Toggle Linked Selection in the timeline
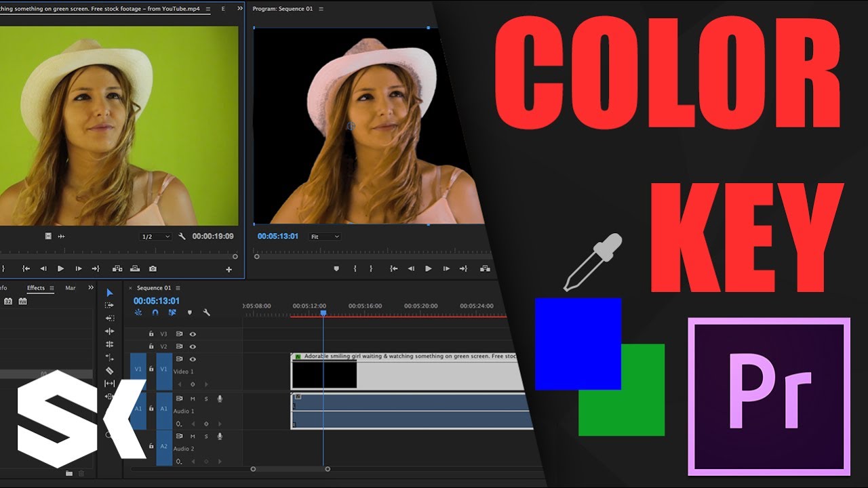This screenshot has width=868, height=488. [x=172, y=312]
